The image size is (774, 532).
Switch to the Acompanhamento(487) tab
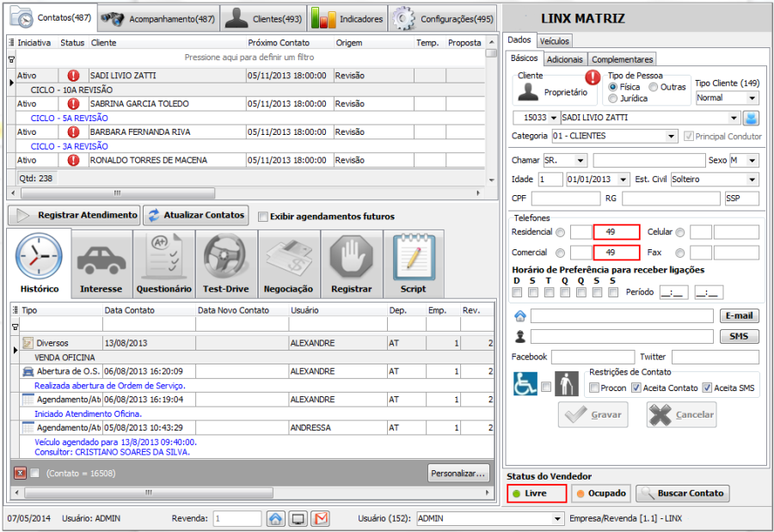tap(158, 19)
